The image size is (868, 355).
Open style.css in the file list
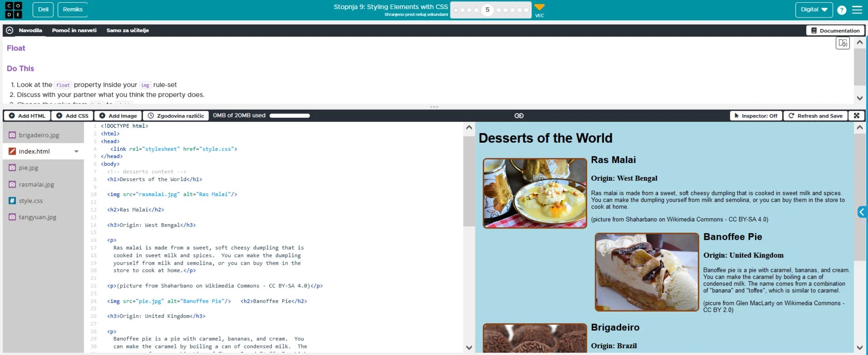point(31,201)
